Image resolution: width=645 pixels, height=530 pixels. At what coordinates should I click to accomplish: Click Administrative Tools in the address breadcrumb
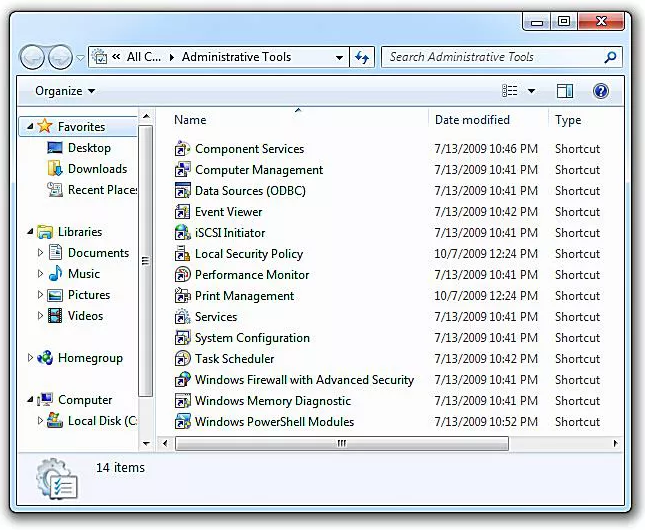(x=236, y=57)
